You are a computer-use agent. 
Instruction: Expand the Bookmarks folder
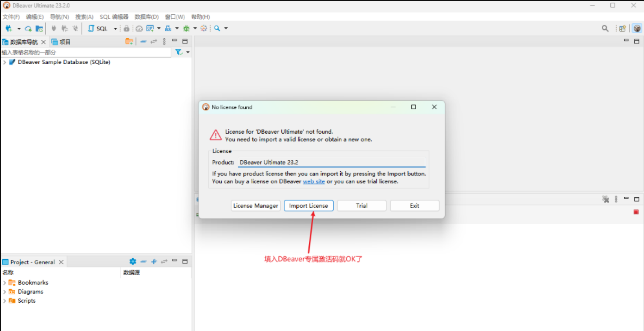[x=4, y=283]
